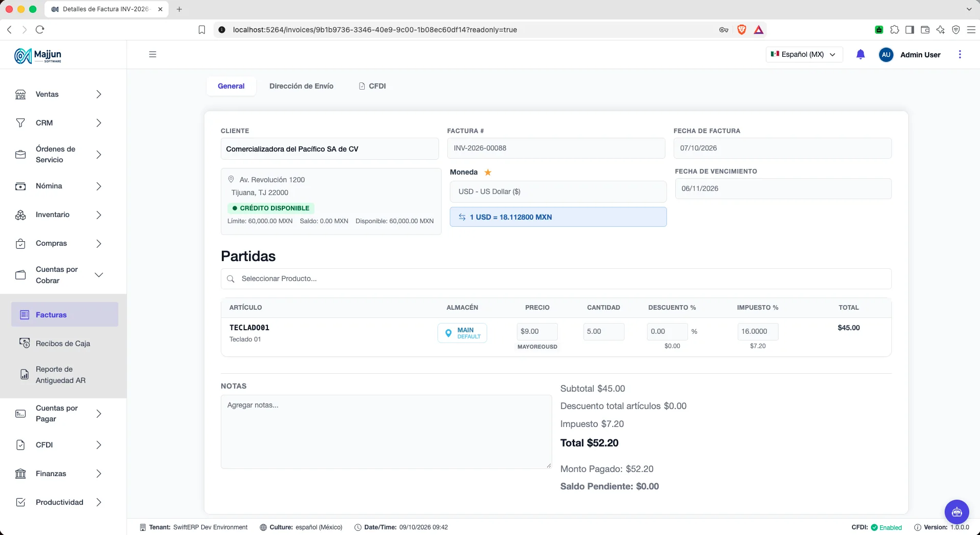Click the Agregar notas text area
980x535 pixels.
[x=386, y=431]
